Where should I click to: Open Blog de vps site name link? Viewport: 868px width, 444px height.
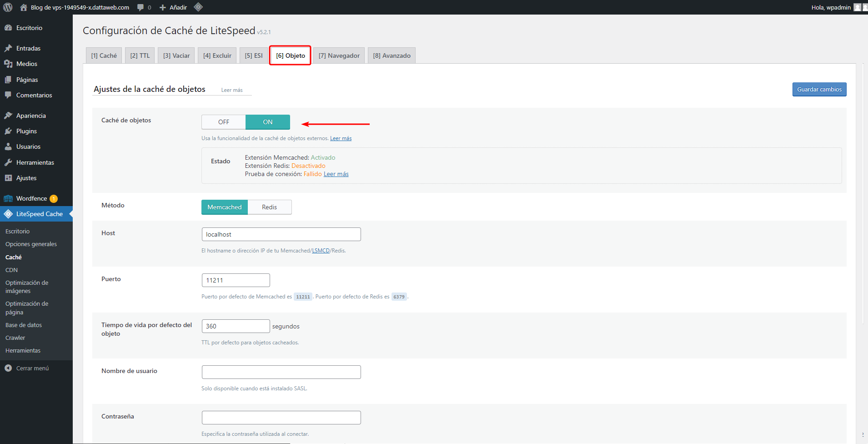click(x=80, y=7)
